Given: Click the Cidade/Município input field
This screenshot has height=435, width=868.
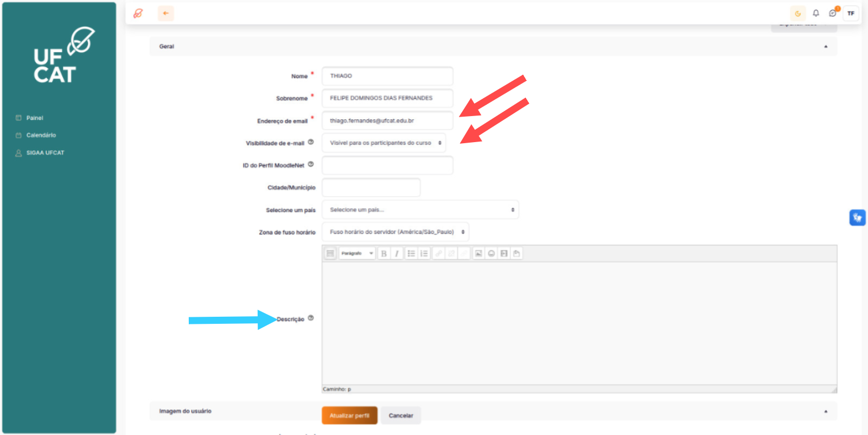Looking at the screenshot, I should pos(371,188).
